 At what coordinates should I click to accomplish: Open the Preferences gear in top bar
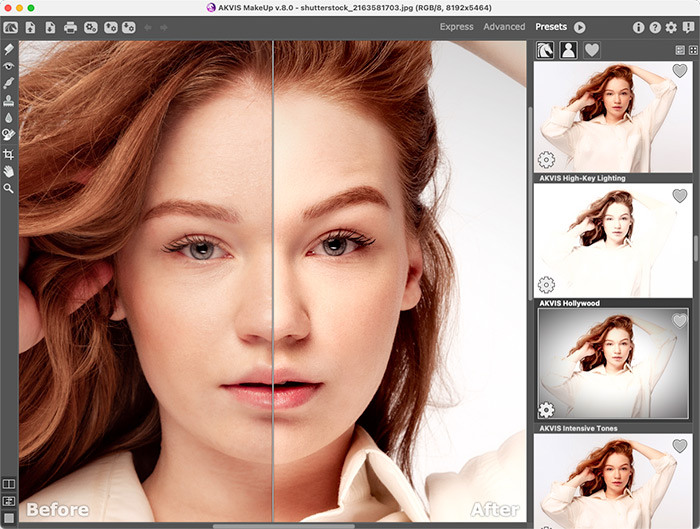click(671, 27)
